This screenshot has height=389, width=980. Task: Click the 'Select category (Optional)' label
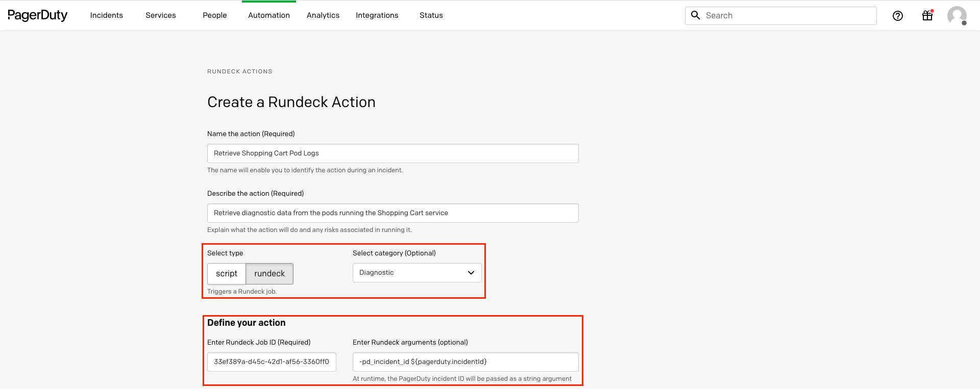tap(395, 253)
